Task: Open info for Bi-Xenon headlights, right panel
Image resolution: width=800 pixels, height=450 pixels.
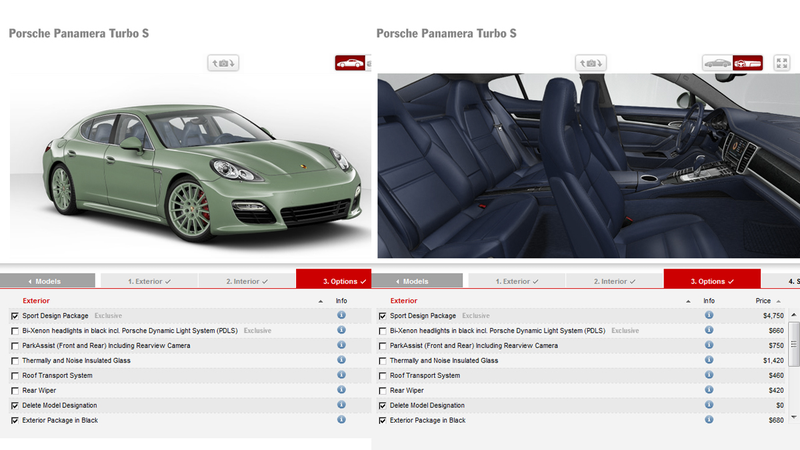Action: [709, 330]
